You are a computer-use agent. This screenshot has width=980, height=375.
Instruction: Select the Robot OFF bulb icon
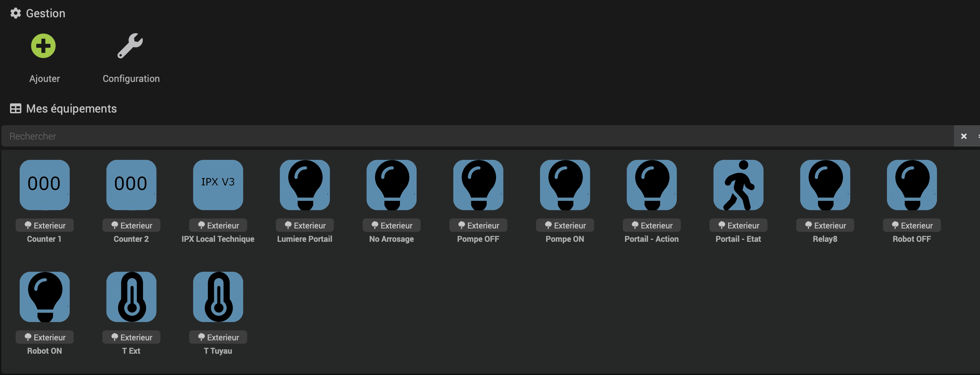click(x=911, y=185)
